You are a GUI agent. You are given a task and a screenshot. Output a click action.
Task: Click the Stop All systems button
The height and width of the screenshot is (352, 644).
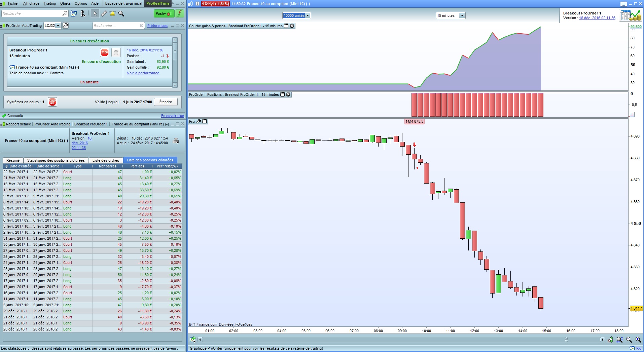52,102
